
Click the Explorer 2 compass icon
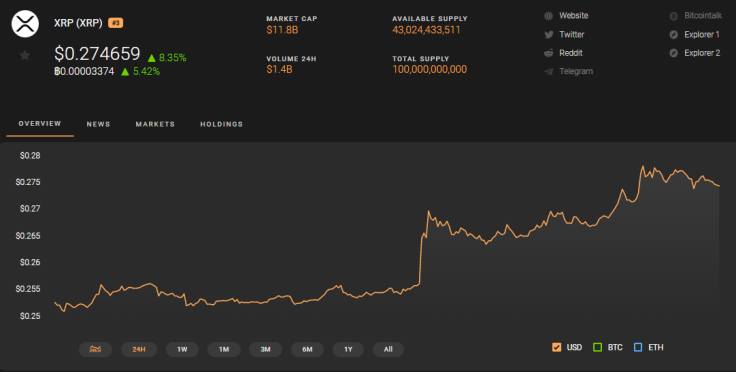pyautogui.click(x=674, y=53)
